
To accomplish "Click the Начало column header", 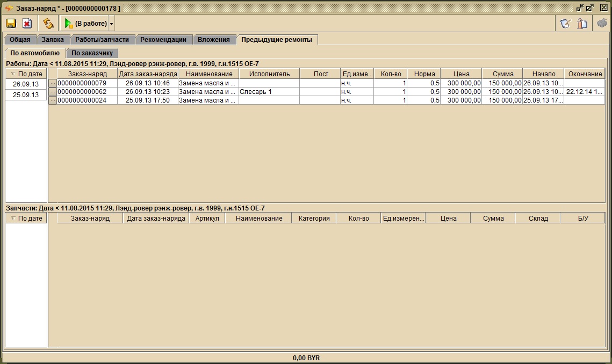I will point(544,74).
